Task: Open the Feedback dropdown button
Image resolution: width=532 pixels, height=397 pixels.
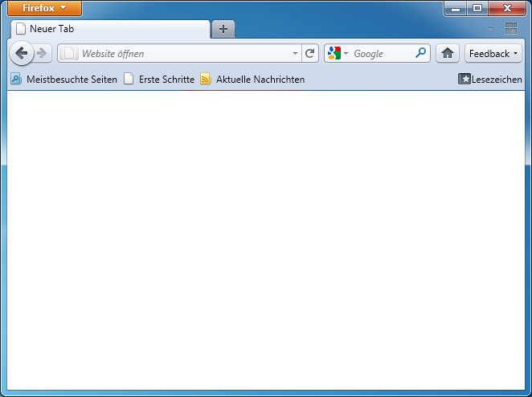Action: tap(493, 53)
